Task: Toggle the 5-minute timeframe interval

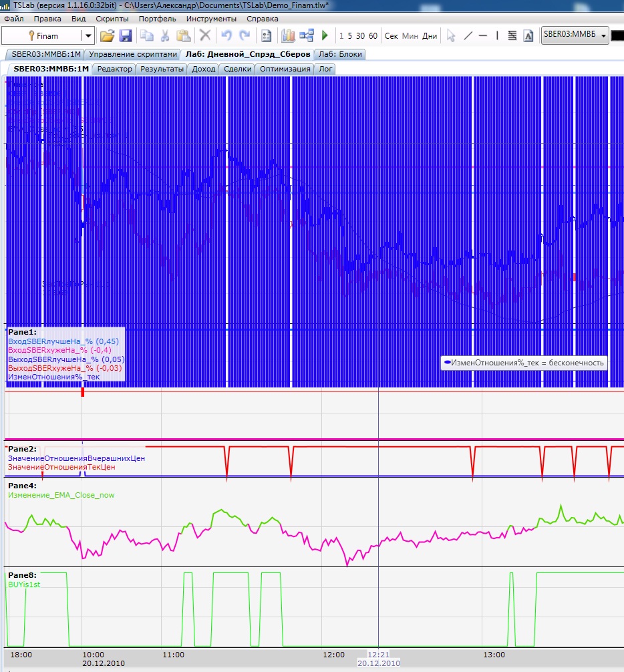Action: pyautogui.click(x=351, y=36)
